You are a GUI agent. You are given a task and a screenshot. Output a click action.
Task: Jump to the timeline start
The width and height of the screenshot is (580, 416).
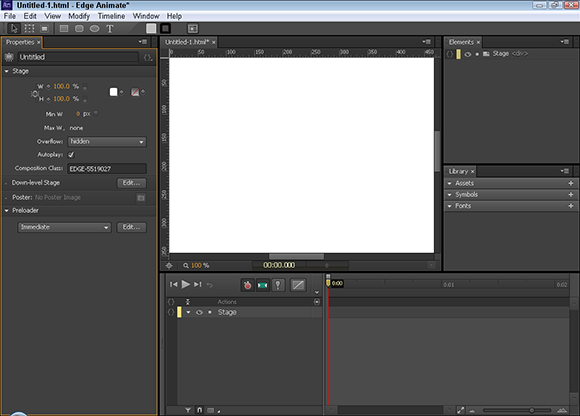click(x=173, y=284)
